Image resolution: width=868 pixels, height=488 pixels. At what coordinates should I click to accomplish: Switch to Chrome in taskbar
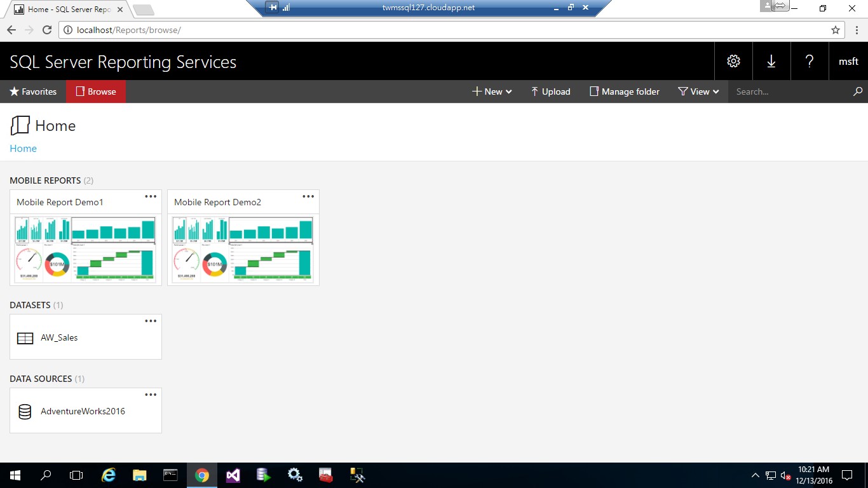(x=202, y=475)
